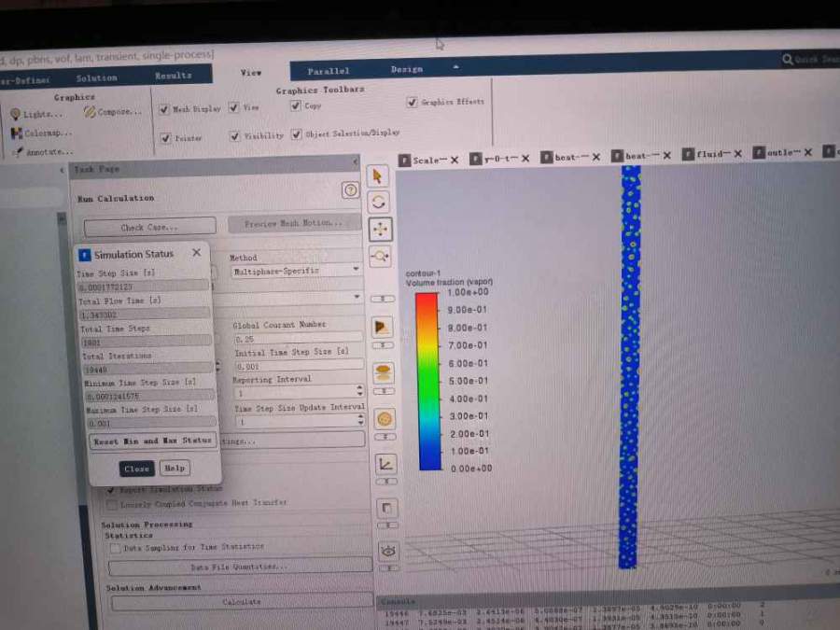
Task: Toggle the Graphics Effects checkbox
Action: (x=412, y=102)
